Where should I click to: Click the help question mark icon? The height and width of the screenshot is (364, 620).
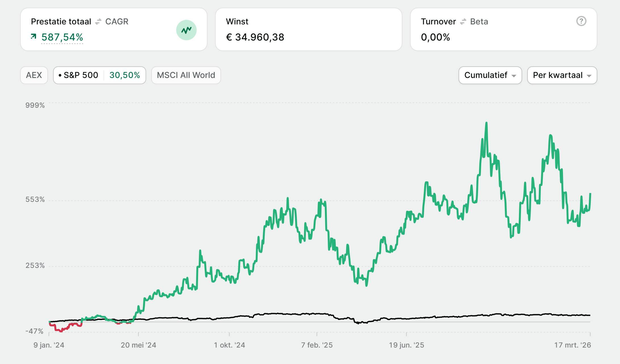[x=581, y=21]
